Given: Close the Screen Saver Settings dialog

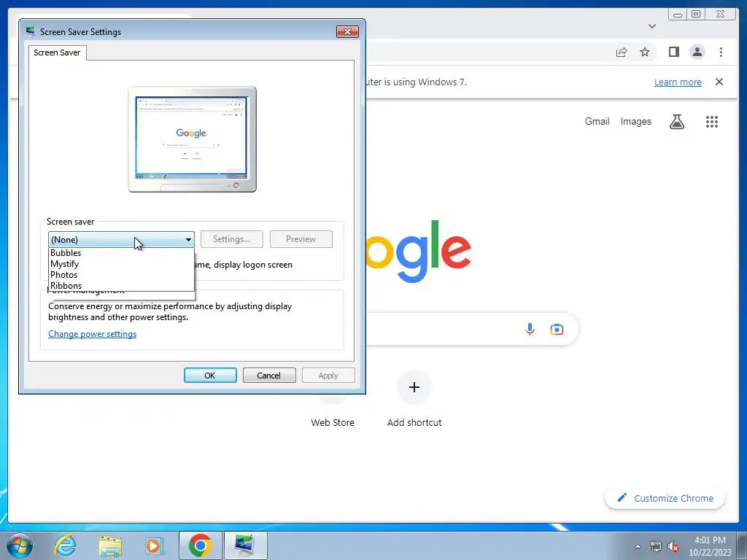Looking at the screenshot, I should 347,31.
